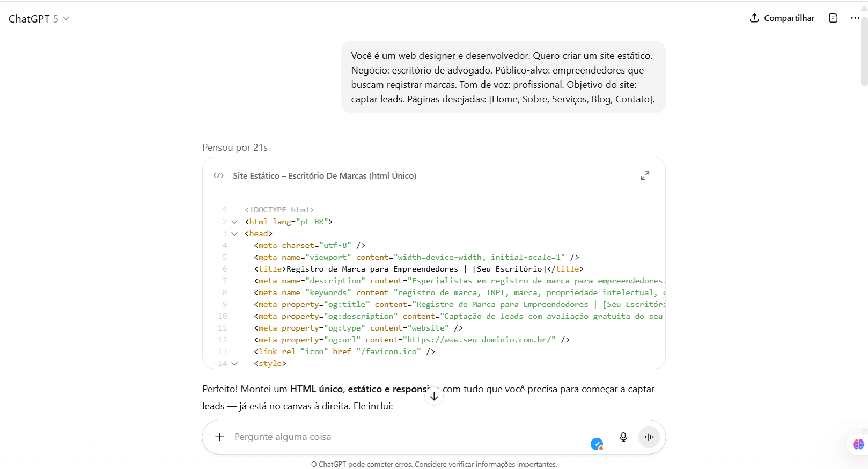Click the title tag code line 6

click(418, 269)
